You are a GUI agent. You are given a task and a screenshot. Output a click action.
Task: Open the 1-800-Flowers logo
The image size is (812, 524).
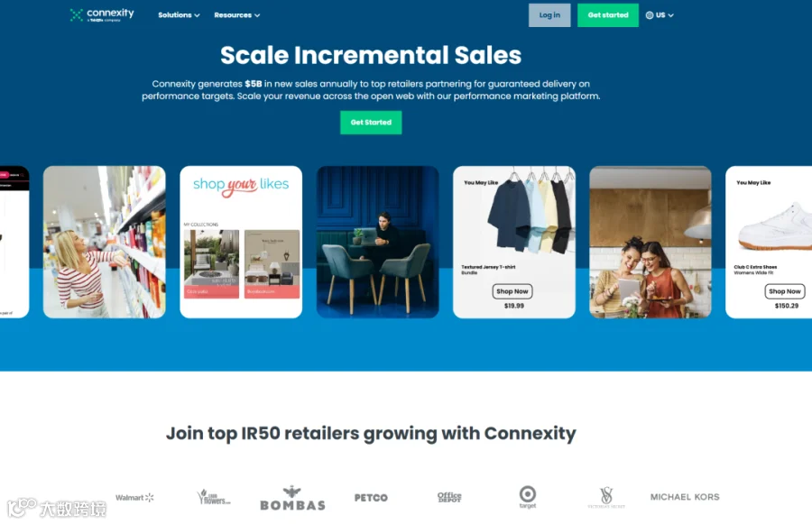[213, 497]
